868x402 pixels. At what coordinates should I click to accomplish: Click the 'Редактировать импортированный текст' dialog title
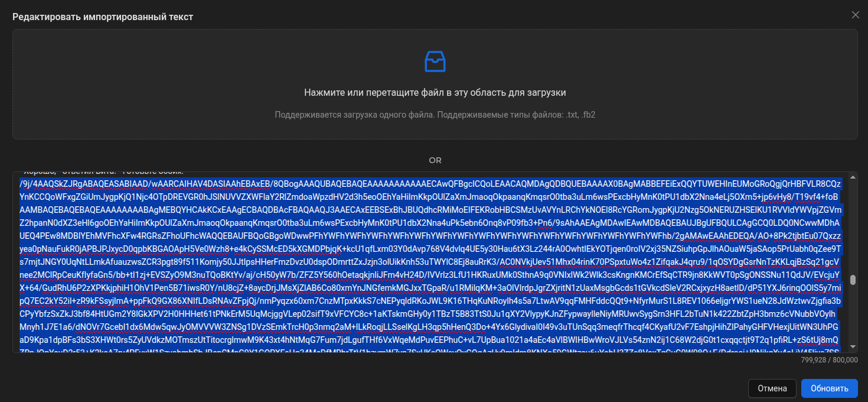(x=103, y=17)
